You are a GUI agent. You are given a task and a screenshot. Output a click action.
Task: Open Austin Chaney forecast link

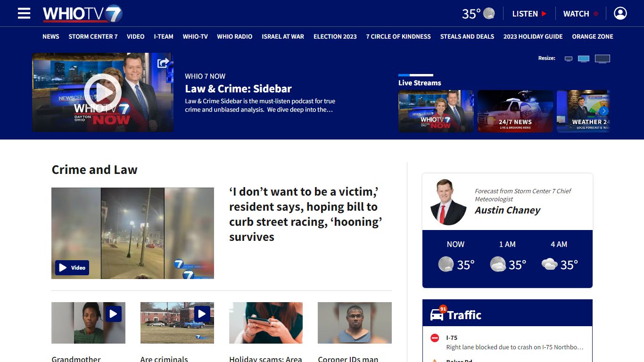[x=507, y=210]
